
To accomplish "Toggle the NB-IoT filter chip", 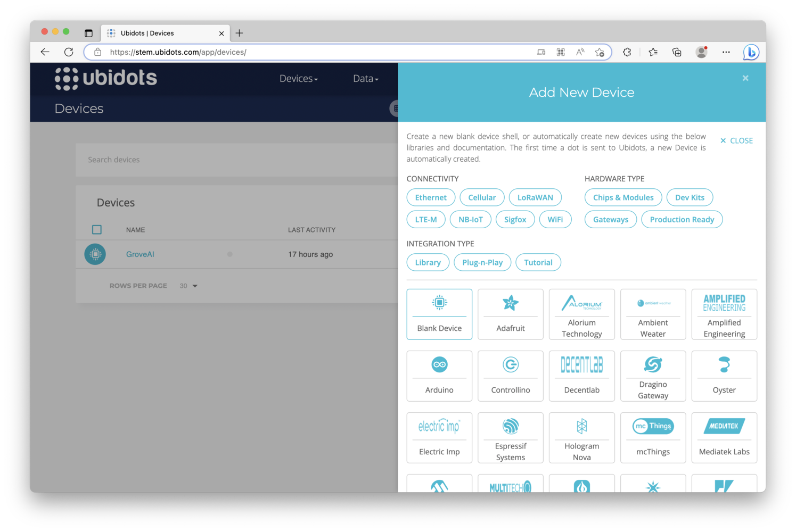I will click(x=471, y=219).
